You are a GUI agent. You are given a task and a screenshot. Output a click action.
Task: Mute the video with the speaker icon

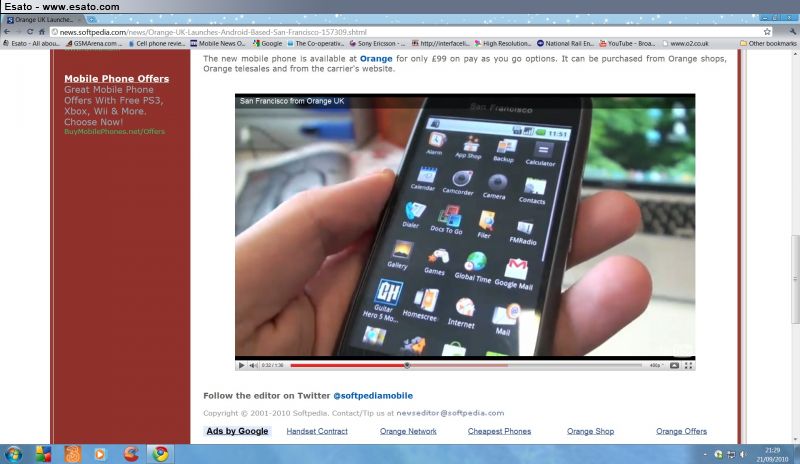click(x=253, y=365)
